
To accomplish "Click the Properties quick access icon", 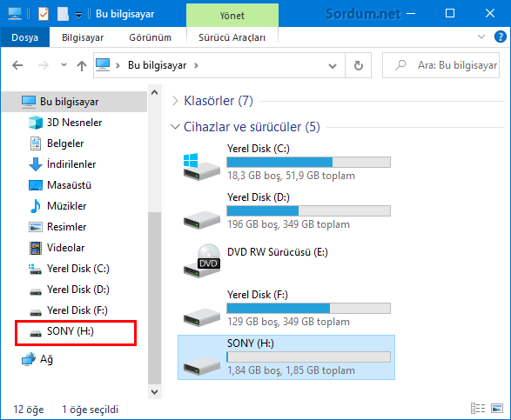I will (x=44, y=14).
